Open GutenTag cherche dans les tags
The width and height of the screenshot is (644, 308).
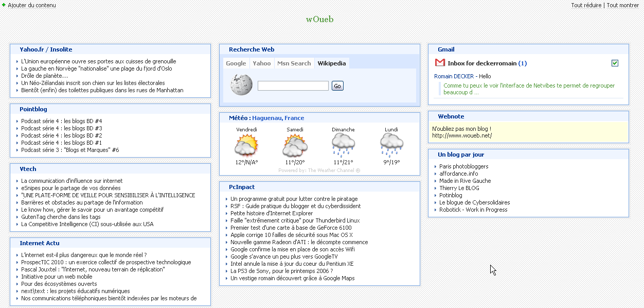[x=61, y=217]
